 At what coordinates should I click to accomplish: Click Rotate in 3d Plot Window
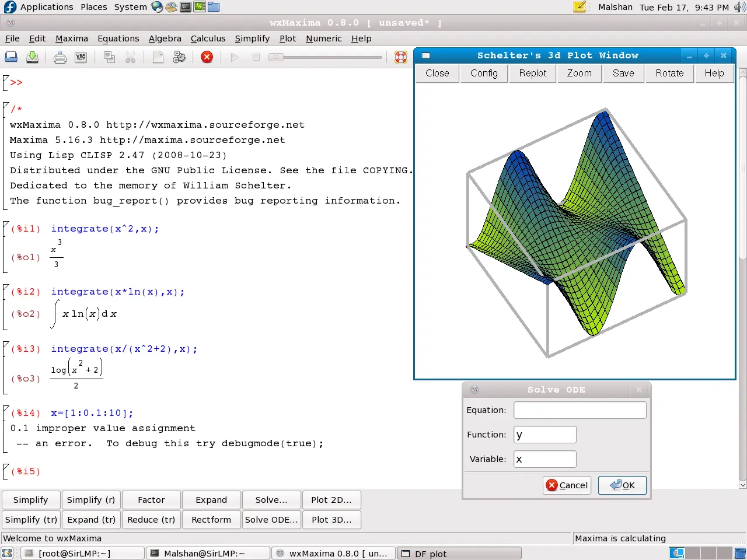point(669,73)
